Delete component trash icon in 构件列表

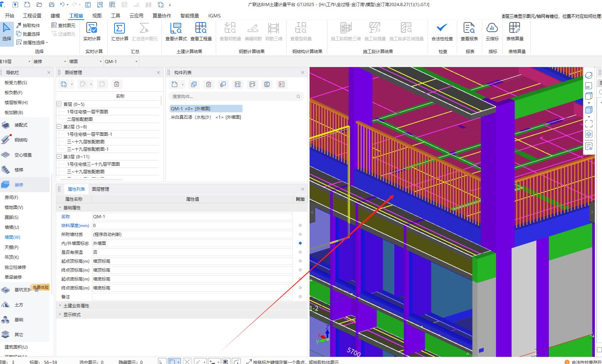209,84
